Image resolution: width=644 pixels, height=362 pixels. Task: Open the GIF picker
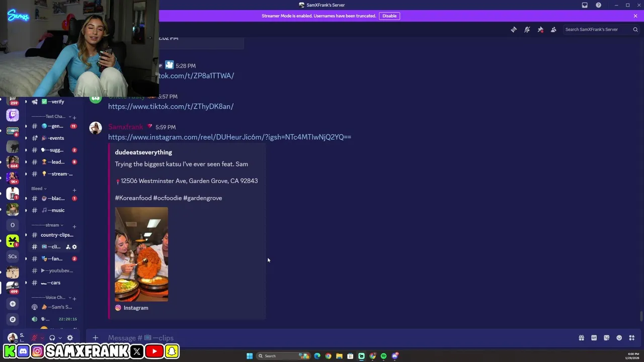pyautogui.click(x=594, y=338)
